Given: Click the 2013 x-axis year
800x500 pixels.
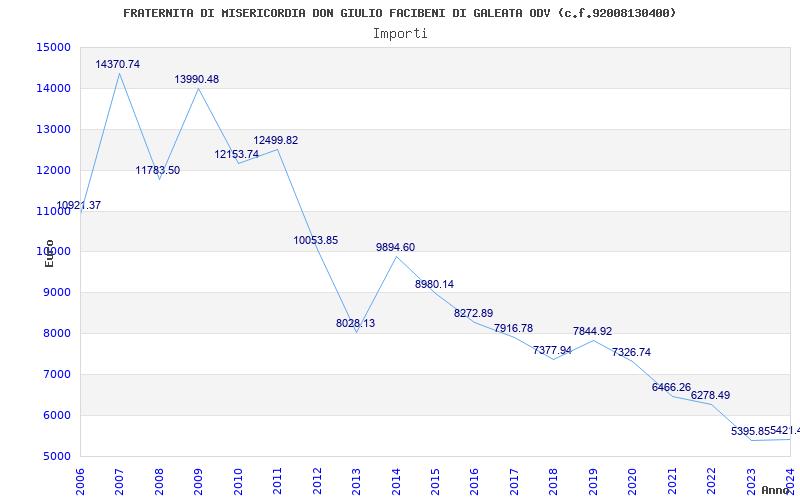Looking at the screenshot, I should click(357, 481).
